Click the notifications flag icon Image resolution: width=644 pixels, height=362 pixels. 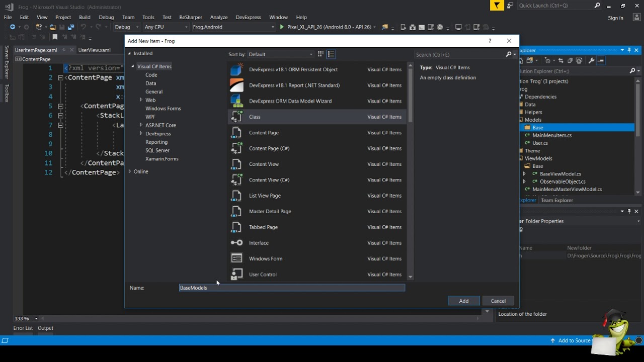[x=497, y=6]
